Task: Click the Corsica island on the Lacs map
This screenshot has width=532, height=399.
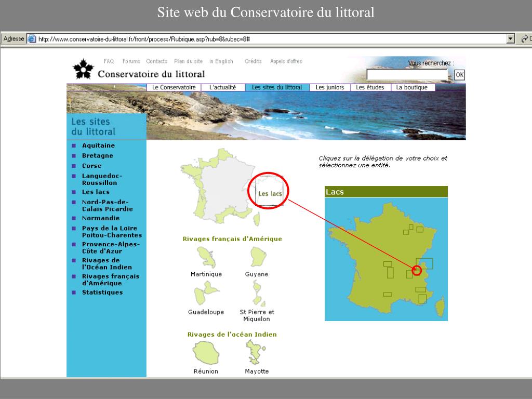Action: pos(440,307)
